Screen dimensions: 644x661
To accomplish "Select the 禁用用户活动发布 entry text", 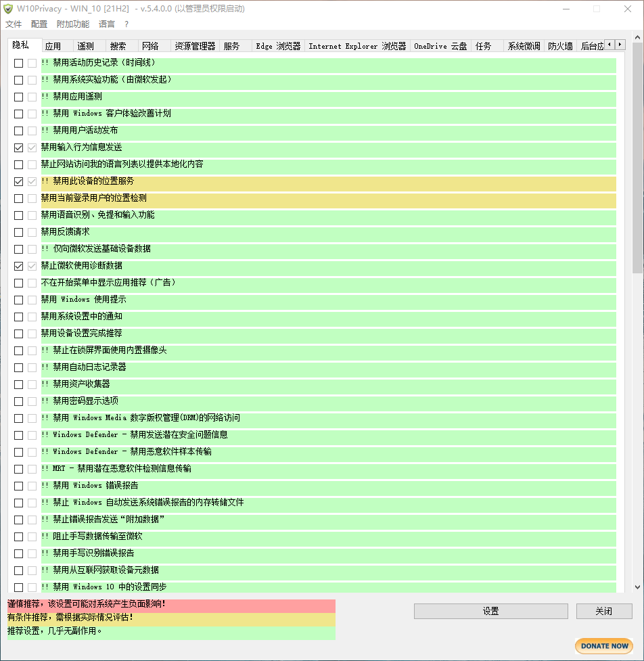I will coord(80,131).
